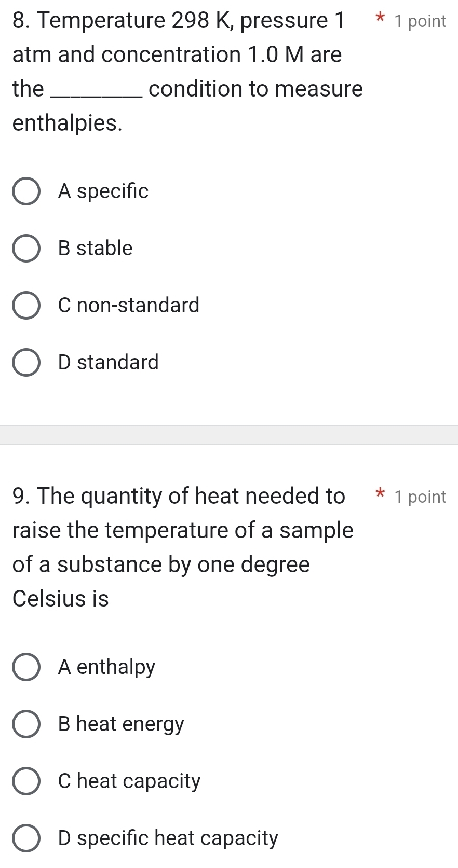Click the '1 point' label on question 8
The height and width of the screenshot is (868, 458).
coord(421,21)
